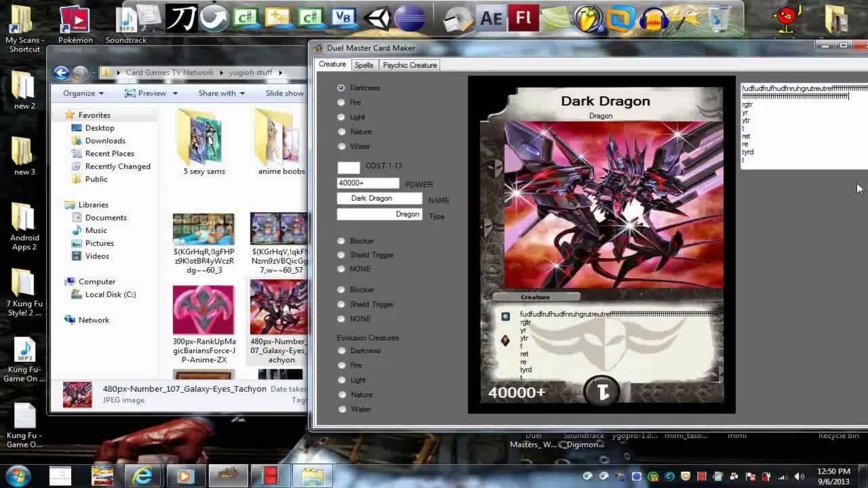Screen dimensions: 868x488
Task: Select the Light civilization radio
Action: (x=341, y=117)
